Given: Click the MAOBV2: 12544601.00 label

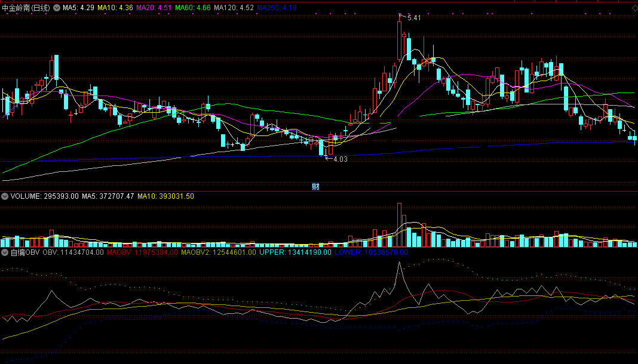Looking at the screenshot, I should point(219,252).
